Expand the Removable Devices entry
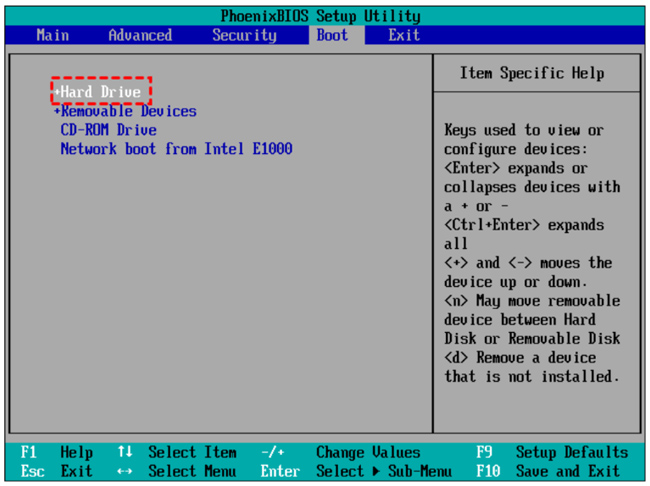Image resolution: width=650 pixels, height=486 pixels. click(x=125, y=111)
